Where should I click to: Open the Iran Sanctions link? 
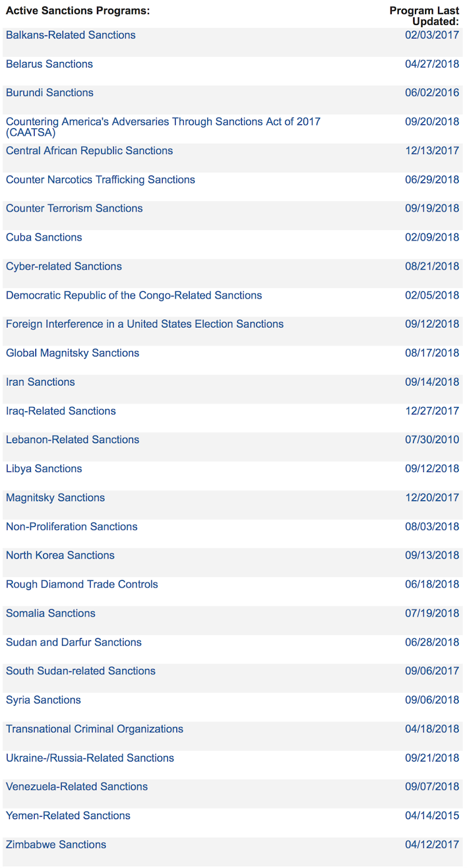point(41,382)
